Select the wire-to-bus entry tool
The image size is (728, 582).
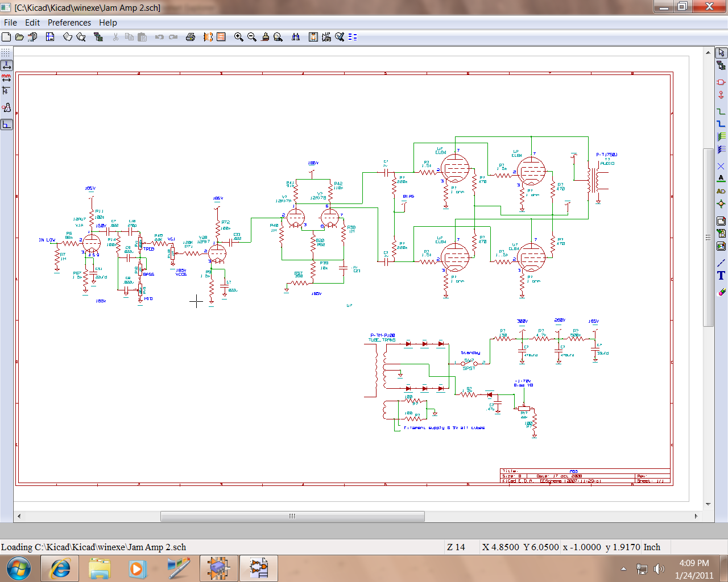[x=721, y=137]
